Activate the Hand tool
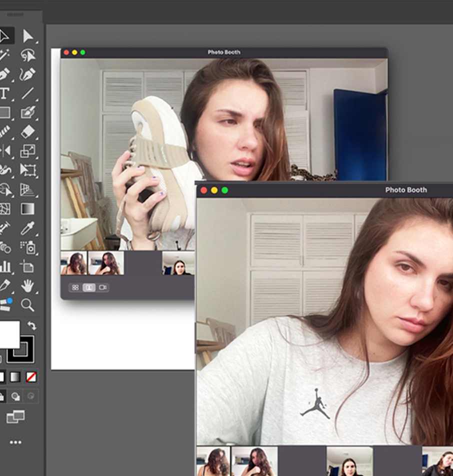The image size is (453, 476). click(28, 285)
